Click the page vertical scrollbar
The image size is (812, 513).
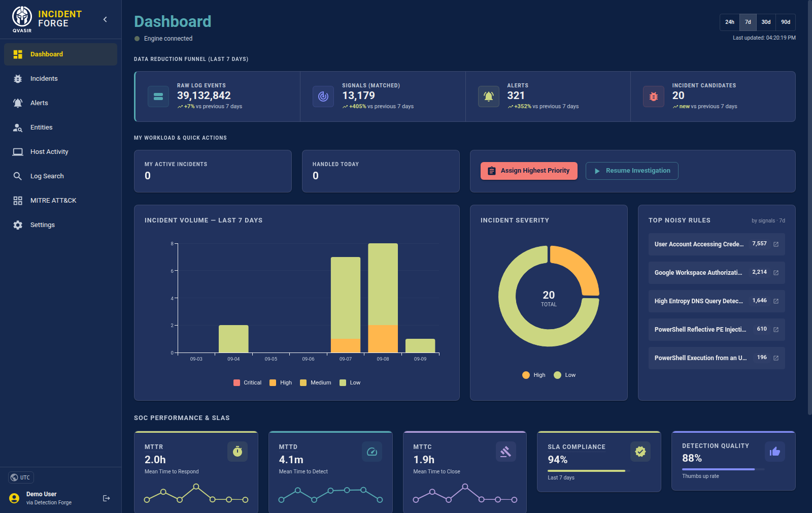point(809,207)
